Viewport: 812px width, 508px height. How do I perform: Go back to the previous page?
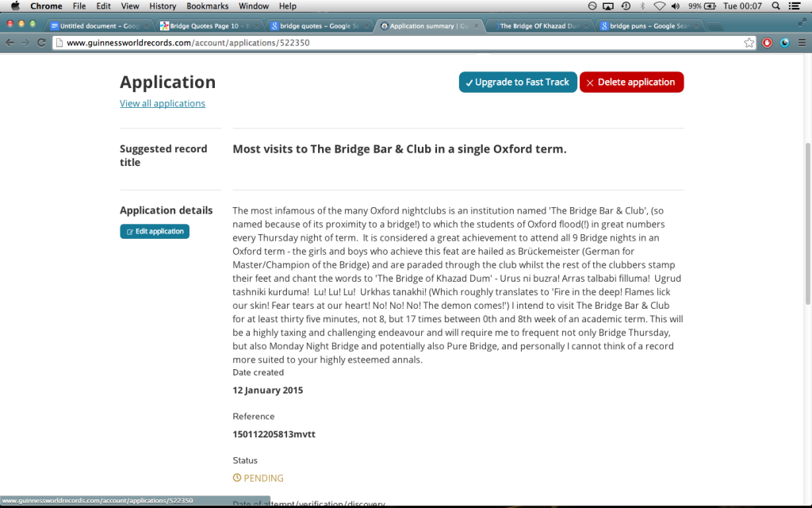[10, 43]
